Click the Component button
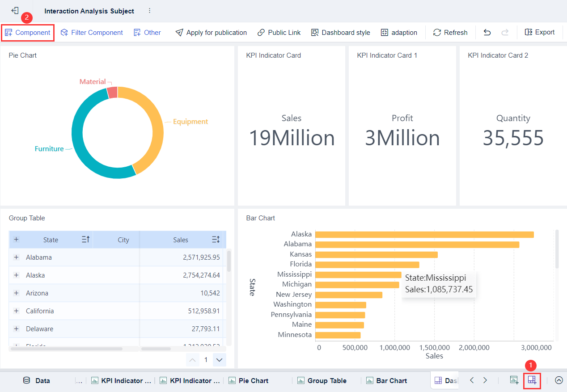The image size is (567, 392). point(28,33)
